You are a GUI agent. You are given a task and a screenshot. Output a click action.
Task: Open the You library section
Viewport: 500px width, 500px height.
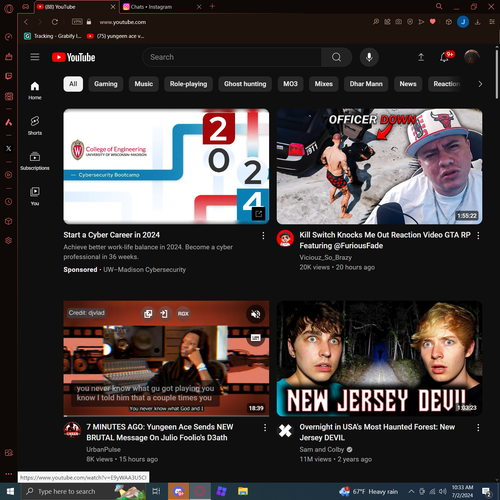coord(35,196)
